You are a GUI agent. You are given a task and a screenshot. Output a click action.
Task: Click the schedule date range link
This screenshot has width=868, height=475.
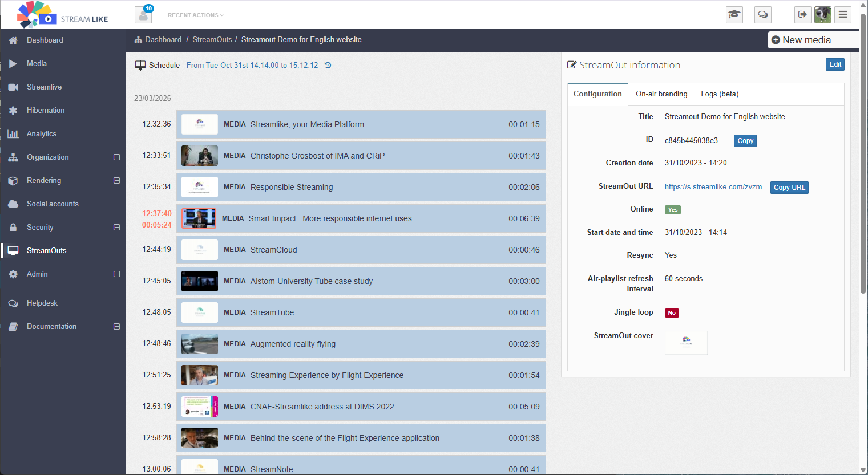click(x=252, y=66)
